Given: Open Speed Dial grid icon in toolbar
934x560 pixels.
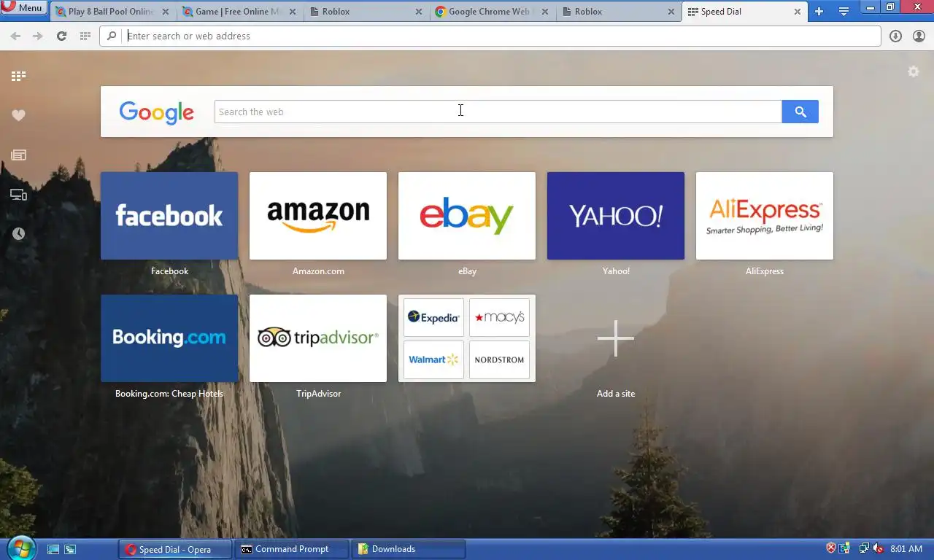Looking at the screenshot, I should [x=85, y=36].
